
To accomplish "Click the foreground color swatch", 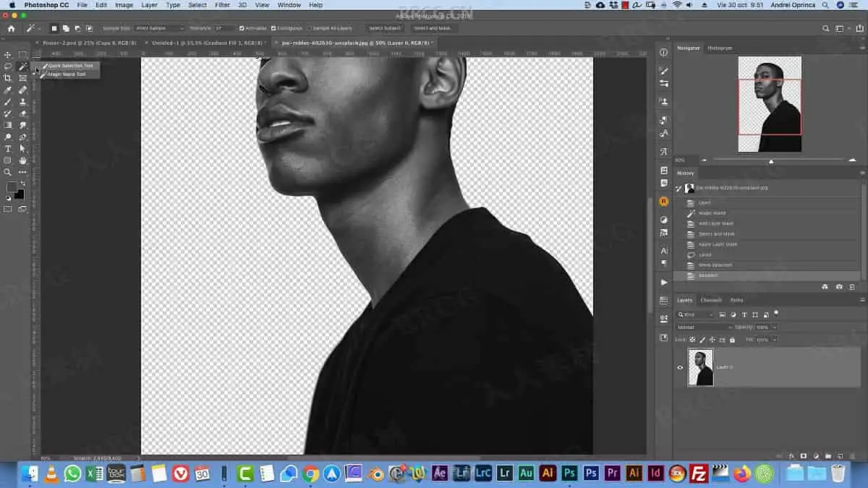I will [12, 187].
